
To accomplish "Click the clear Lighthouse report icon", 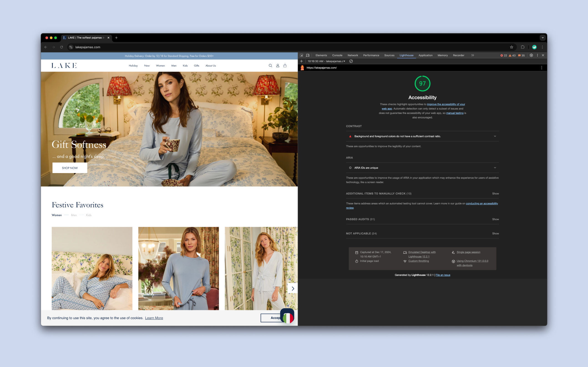I will (x=351, y=61).
